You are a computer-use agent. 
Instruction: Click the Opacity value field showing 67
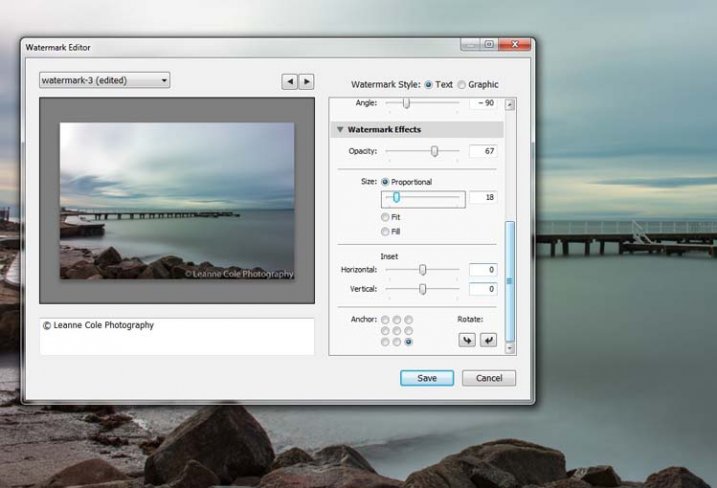pyautogui.click(x=482, y=151)
